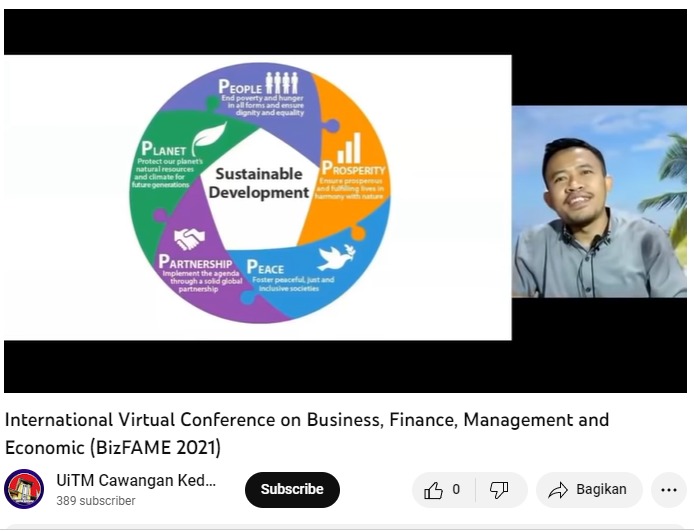The image size is (694, 531).
Task: Click the People segment of the diagram
Action: (x=261, y=102)
